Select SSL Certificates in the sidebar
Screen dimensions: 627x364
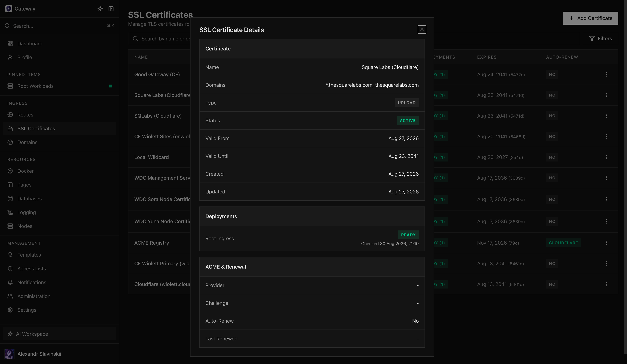(60, 129)
